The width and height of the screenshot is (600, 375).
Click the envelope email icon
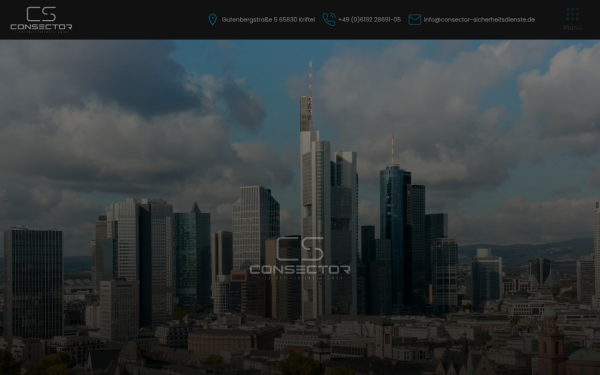coord(414,20)
